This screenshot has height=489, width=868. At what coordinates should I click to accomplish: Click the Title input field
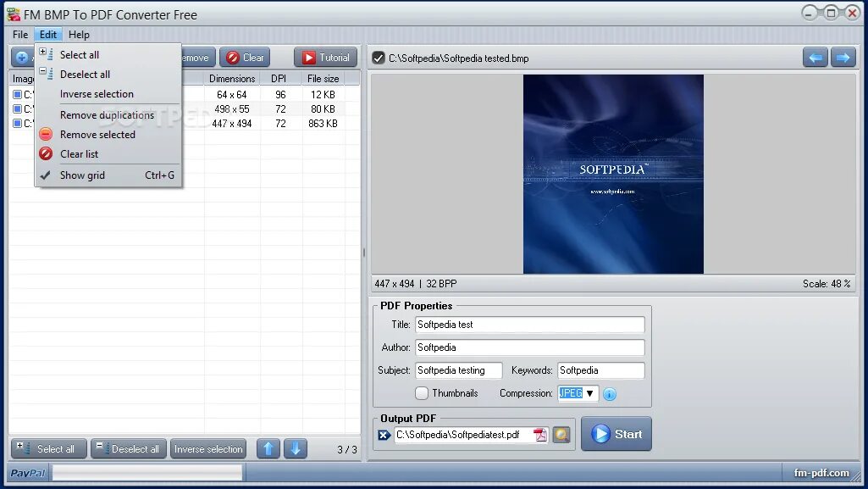pos(530,325)
